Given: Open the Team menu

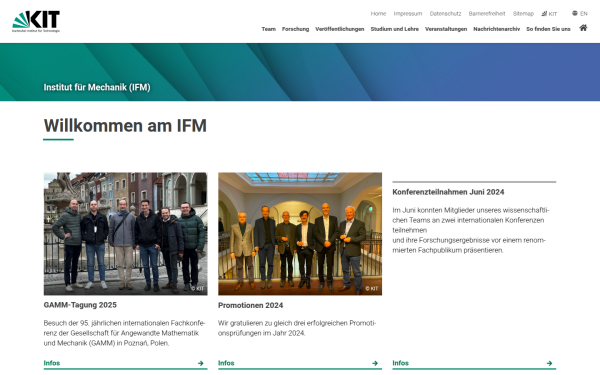Looking at the screenshot, I should coord(269,29).
